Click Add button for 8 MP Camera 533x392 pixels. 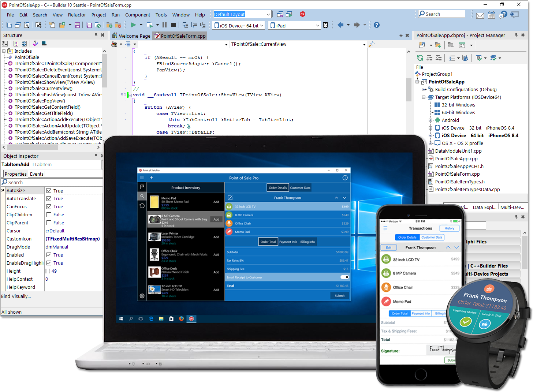[216, 219]
